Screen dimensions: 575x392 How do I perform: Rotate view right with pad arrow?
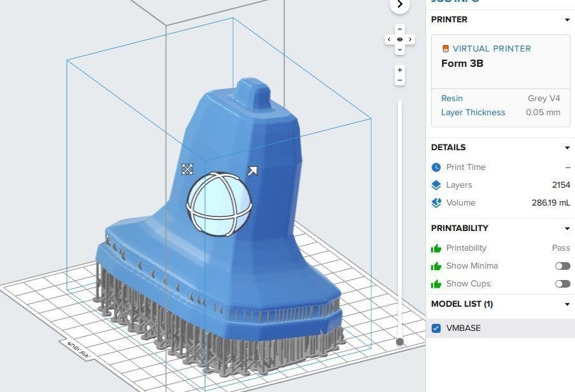410,39
